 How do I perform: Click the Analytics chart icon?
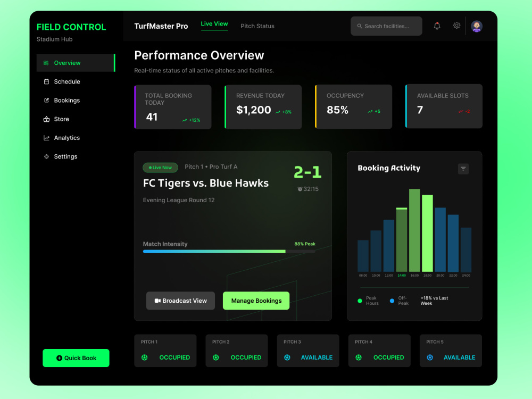46,138
